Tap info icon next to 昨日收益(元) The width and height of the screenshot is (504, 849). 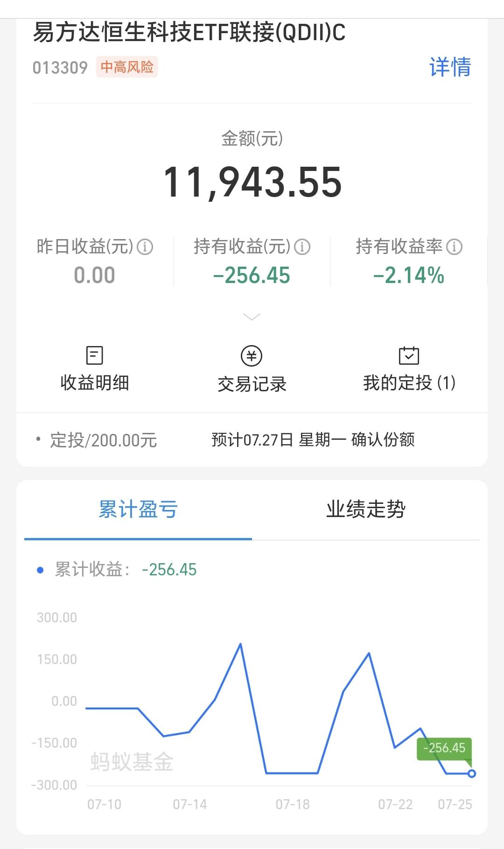point(145,247)
